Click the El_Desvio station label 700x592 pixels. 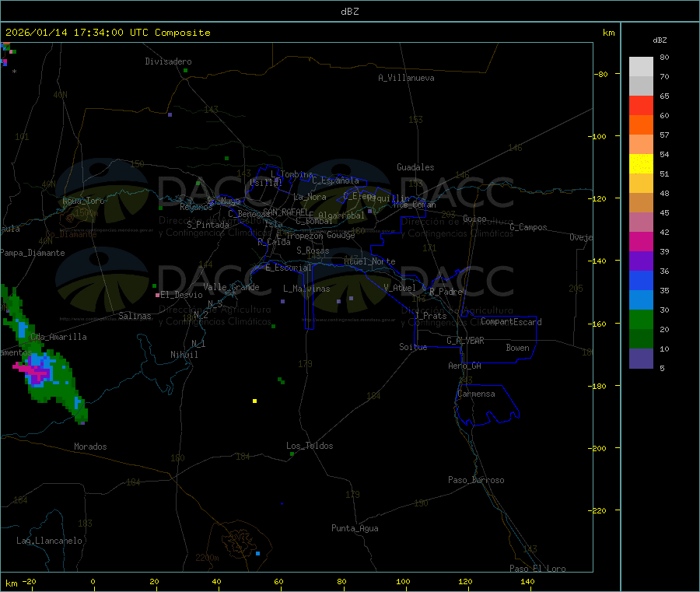(181, 295)
